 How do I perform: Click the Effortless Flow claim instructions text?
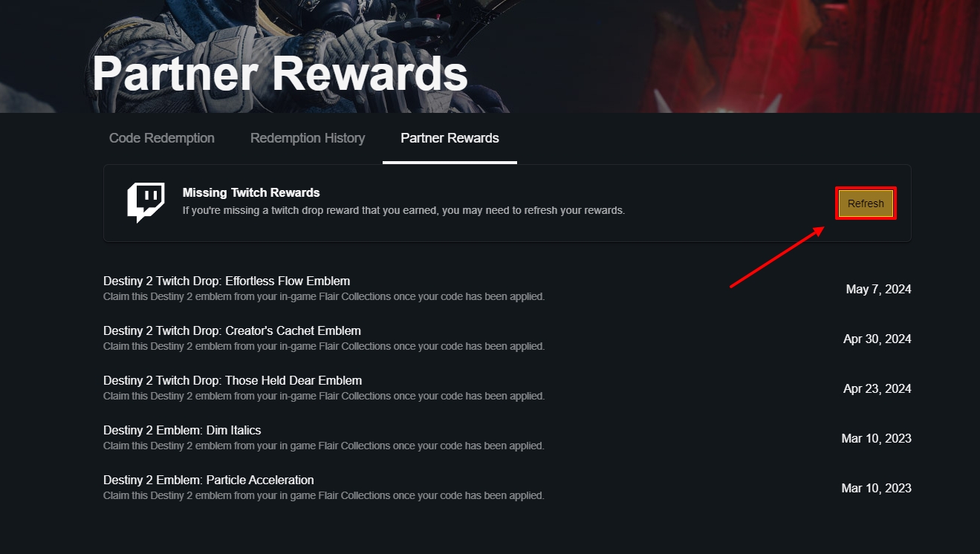click(x=324, y=296)
